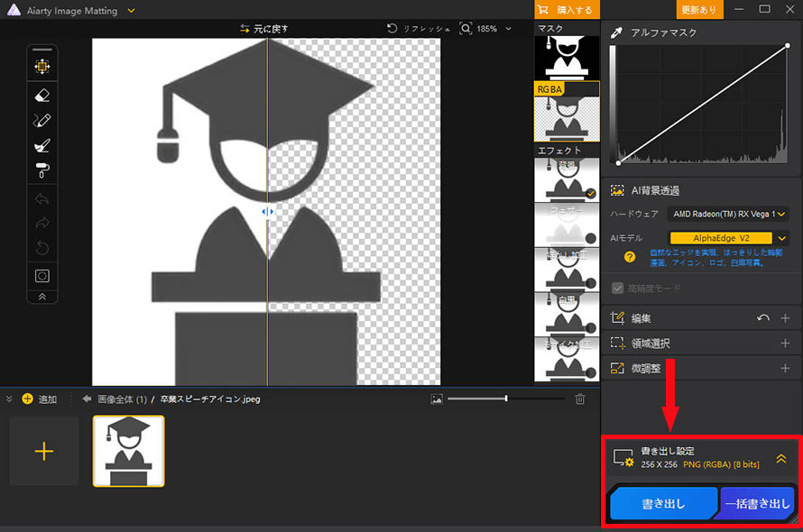Select the AlphaEdge V2 model field

coord(721,238)
